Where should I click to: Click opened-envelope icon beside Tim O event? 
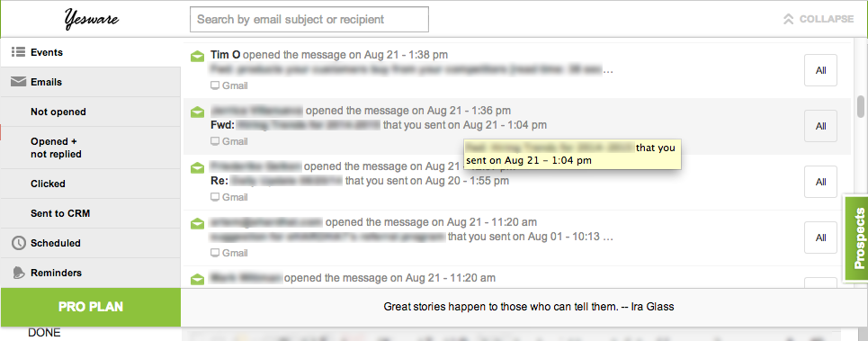(x=197, y=56)
